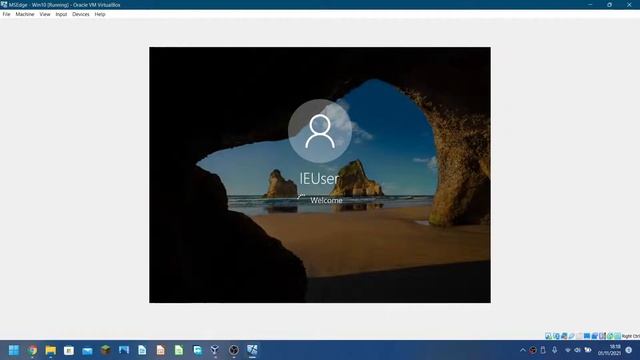Image resolution: width=640 pixels, height=360 pixels.
Task: Open the Machine menu
Action: point(25,14)
